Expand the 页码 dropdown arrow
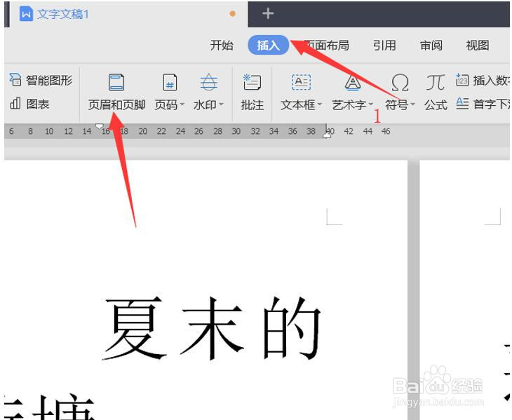 [x=182, y=104]
